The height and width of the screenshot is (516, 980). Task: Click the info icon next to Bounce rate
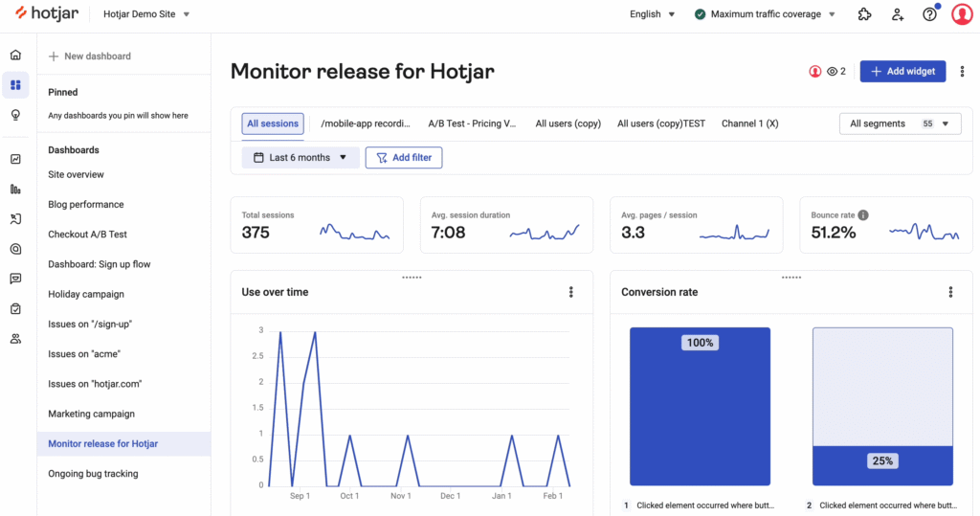click(x=863, y=215)
